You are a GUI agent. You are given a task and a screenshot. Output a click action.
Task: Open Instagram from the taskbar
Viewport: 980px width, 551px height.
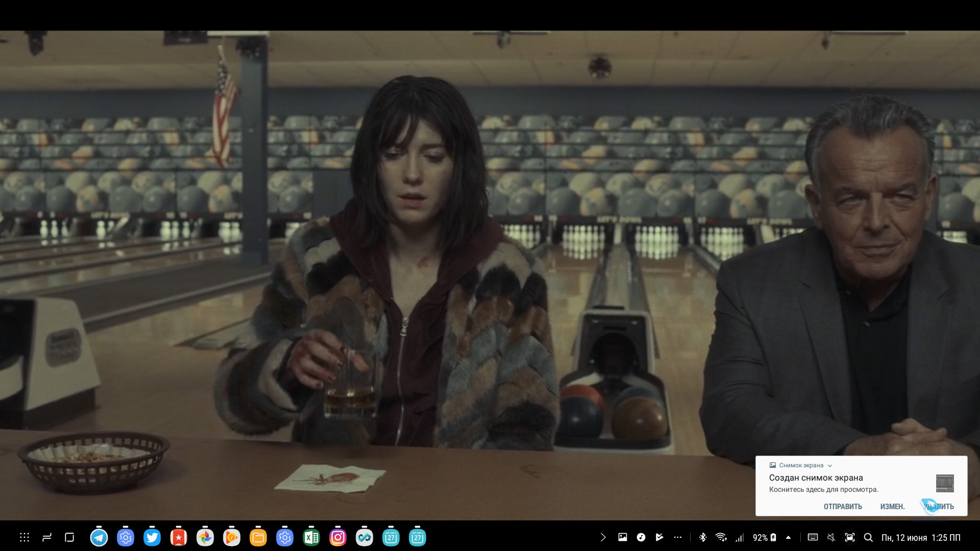(338, 537)
